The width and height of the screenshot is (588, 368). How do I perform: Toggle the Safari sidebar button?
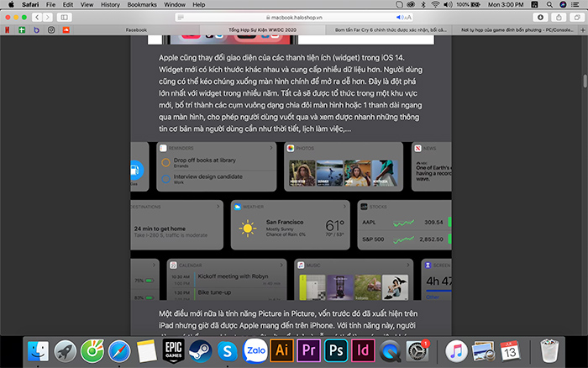(x=66, y=17)
